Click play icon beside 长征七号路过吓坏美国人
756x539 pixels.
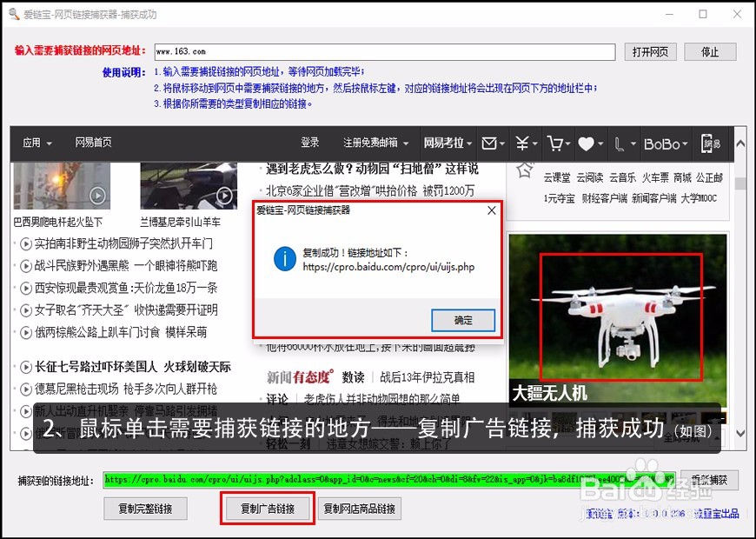pos(26,367)
